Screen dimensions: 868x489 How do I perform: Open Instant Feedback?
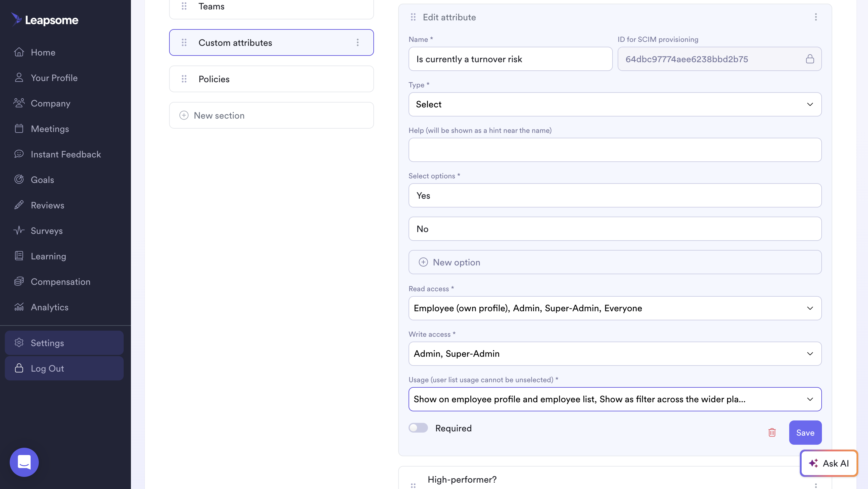click(x=66, y=154)
